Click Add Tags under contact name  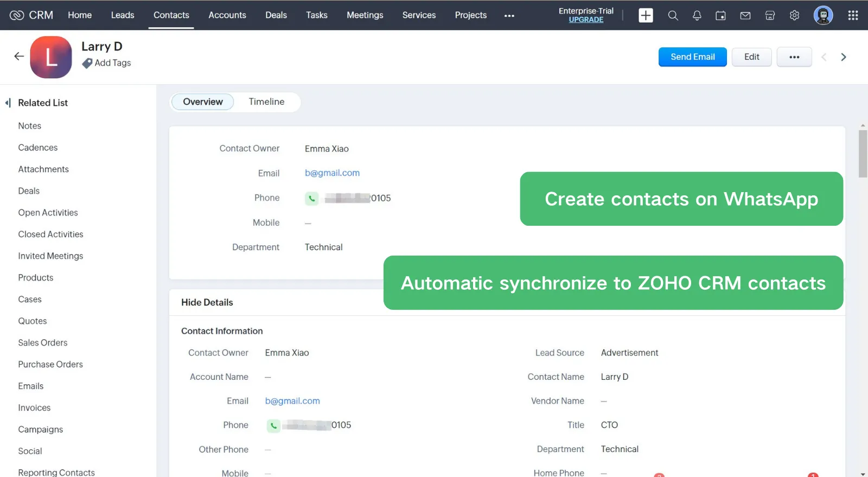pyautogui.click(x=112, y=63)
